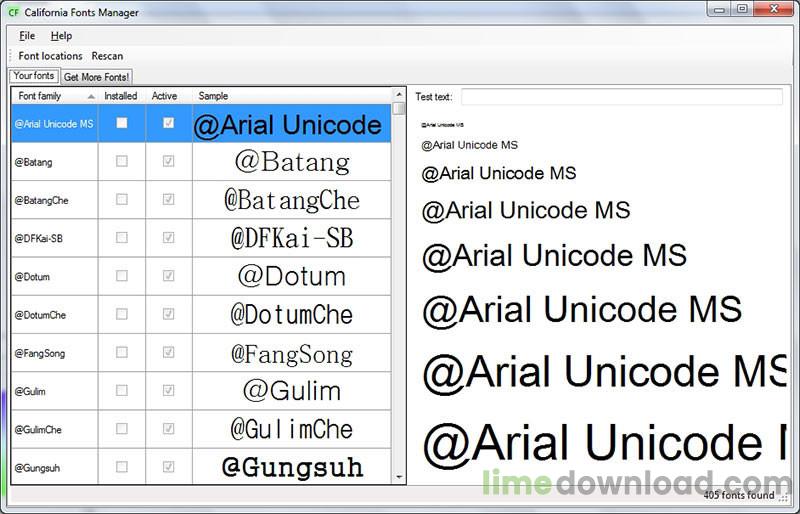
Task: Select the @Gulim font name cell
Action: coord(55,391)
